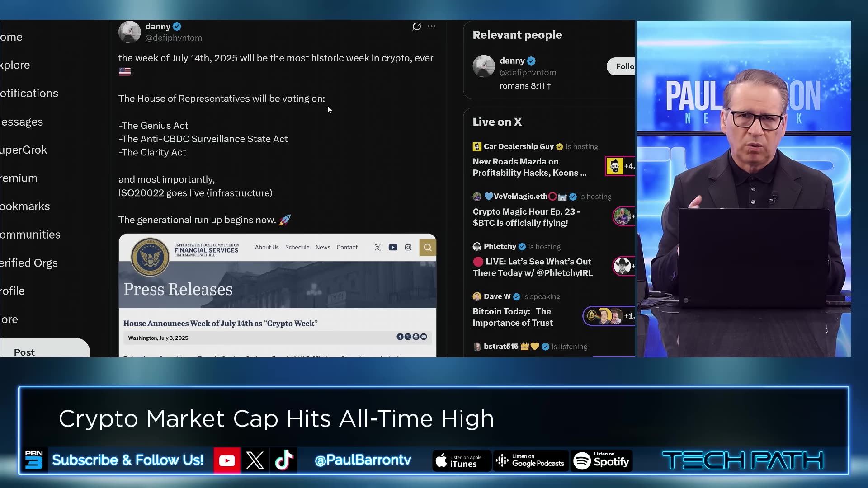This screenshot has height=488, width=868.
Task: Click the TikTok icon in the subscribe banner
Action: (x=284, y=460)
